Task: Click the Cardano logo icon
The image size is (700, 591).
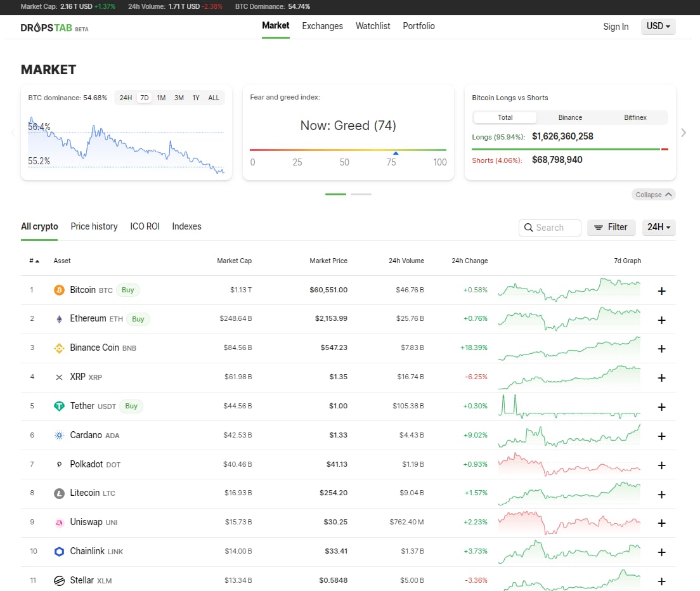Action: pyautogui.click(x=59, y=435)
